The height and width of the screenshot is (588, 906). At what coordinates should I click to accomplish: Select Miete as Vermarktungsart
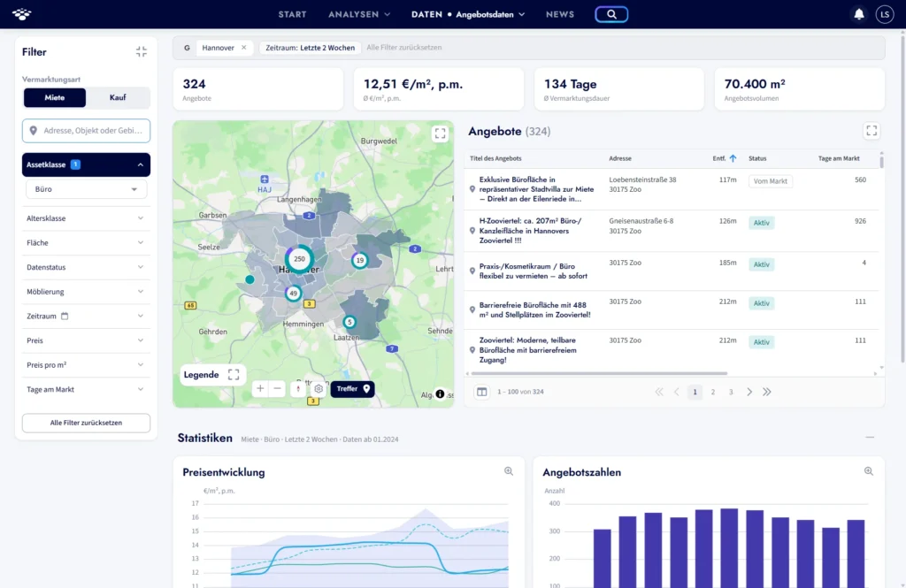click(55, 97)
